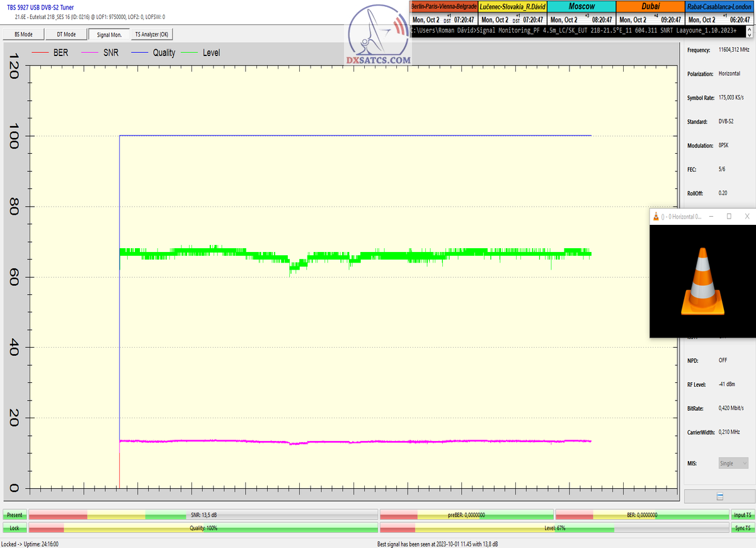Click the Level 67% progress bar

pyautogui.click(x=554, y=528)
